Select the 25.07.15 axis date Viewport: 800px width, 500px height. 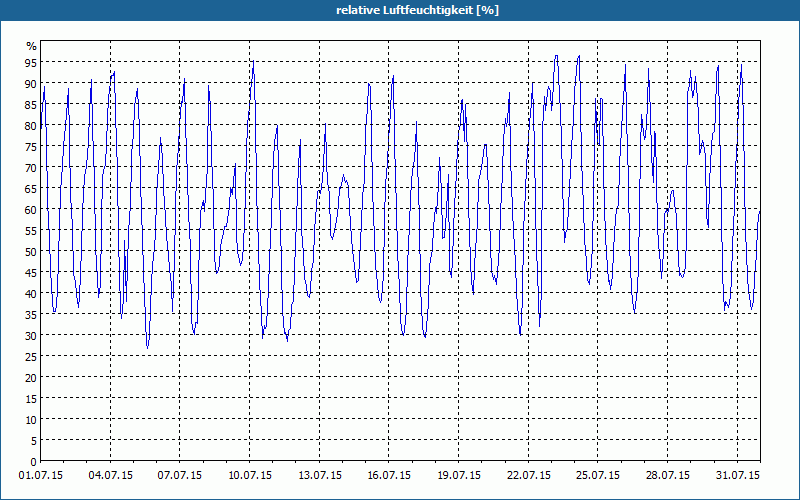[598, 475]
